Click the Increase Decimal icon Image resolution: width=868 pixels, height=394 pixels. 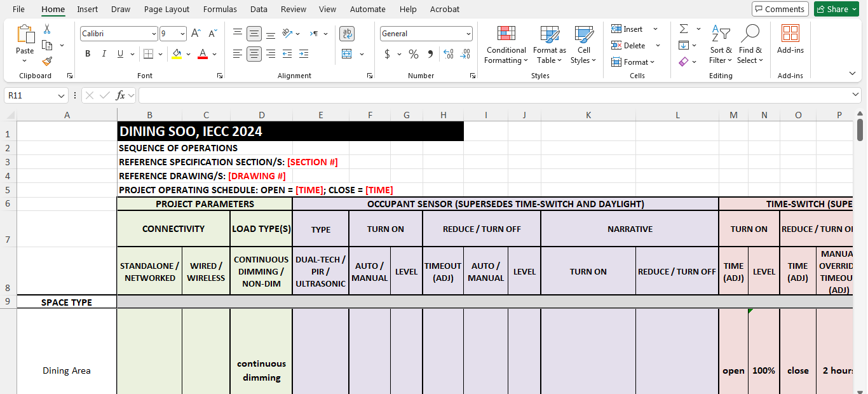click(x=449, y=55)
